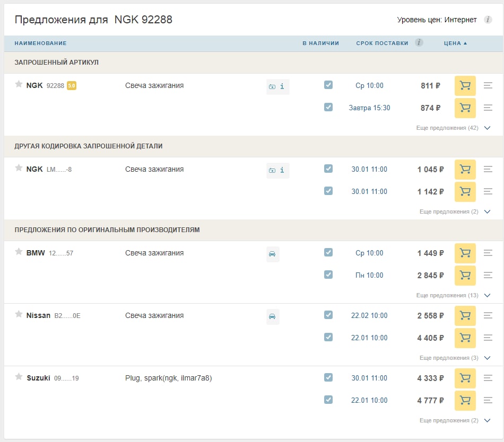Add Suzuki offer priced 4 777 ₽ to cart

point(465,401)
